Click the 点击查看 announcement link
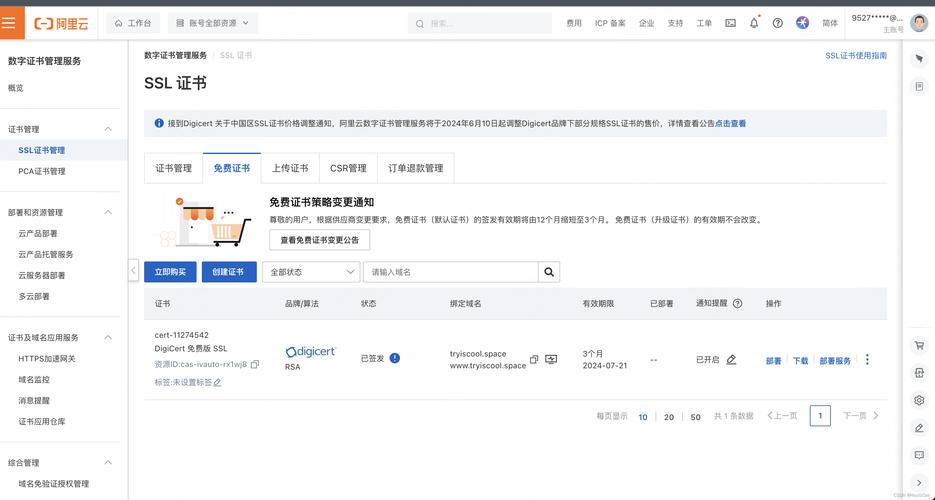The height and width of the screenshot is (500, 935). click(730, 124)
